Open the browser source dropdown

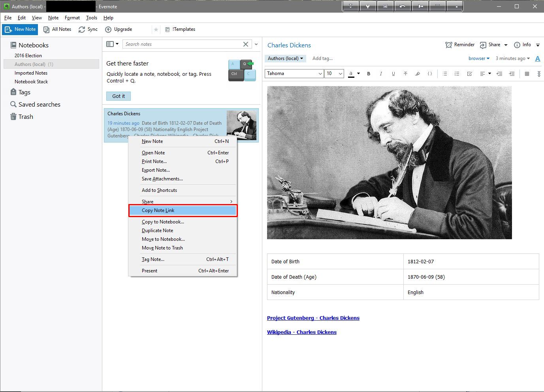coord(479,58)
